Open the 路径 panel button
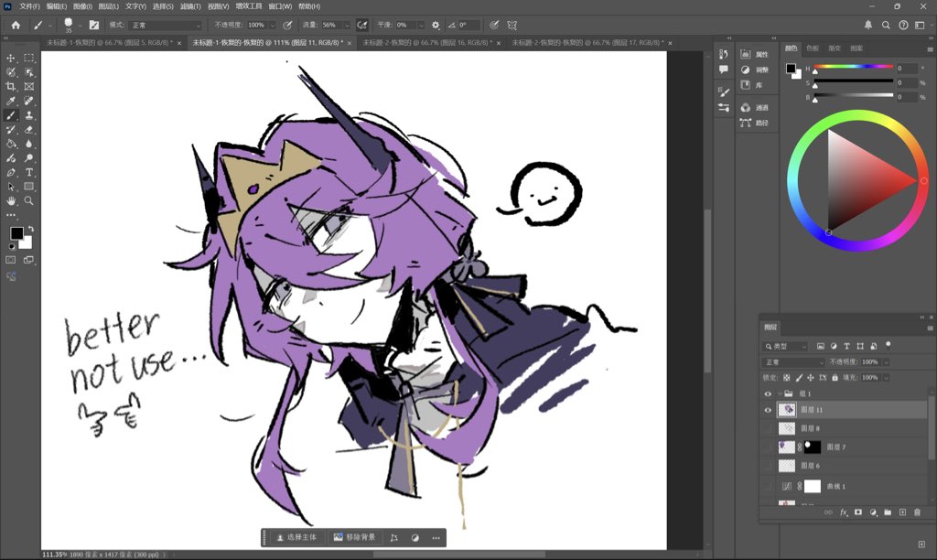The height and width of the screenshot is (560, 937). coord(754,124)
